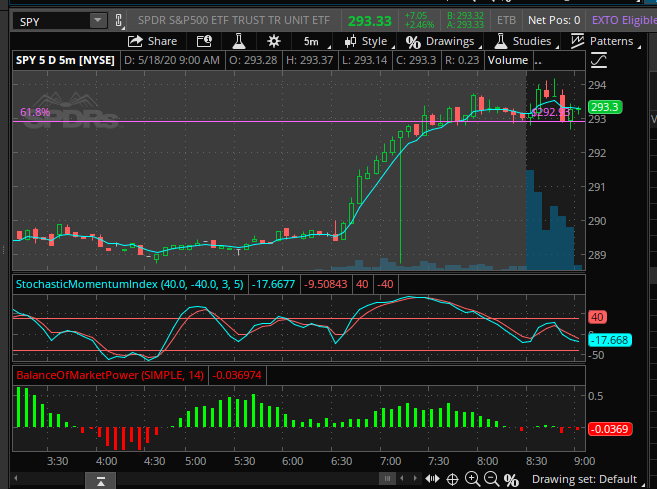Click the L: 293.14 low value

click(x=365, y=60)
